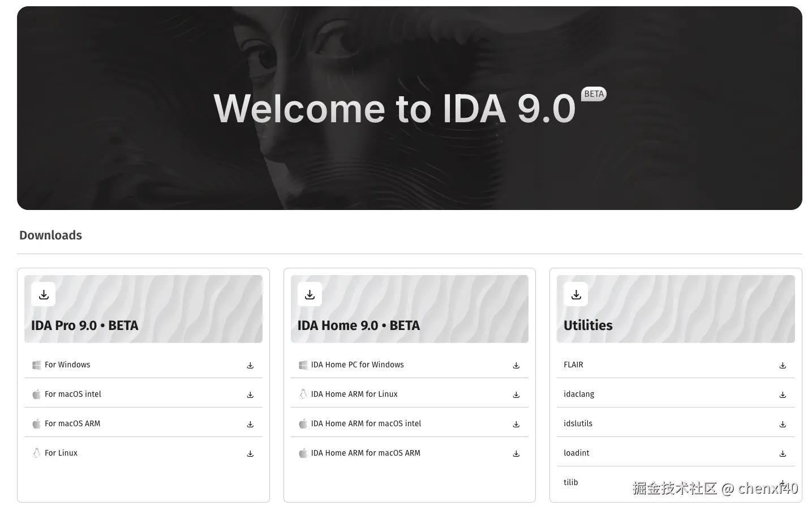Click the IDA Pro 9.0 • BETA card heading
The width and height of the screenshot is (812, 510).
(85, 325)
